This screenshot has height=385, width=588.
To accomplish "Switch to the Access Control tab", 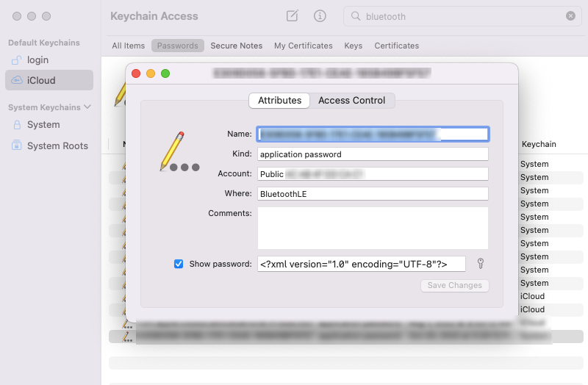I will point(352,101).
